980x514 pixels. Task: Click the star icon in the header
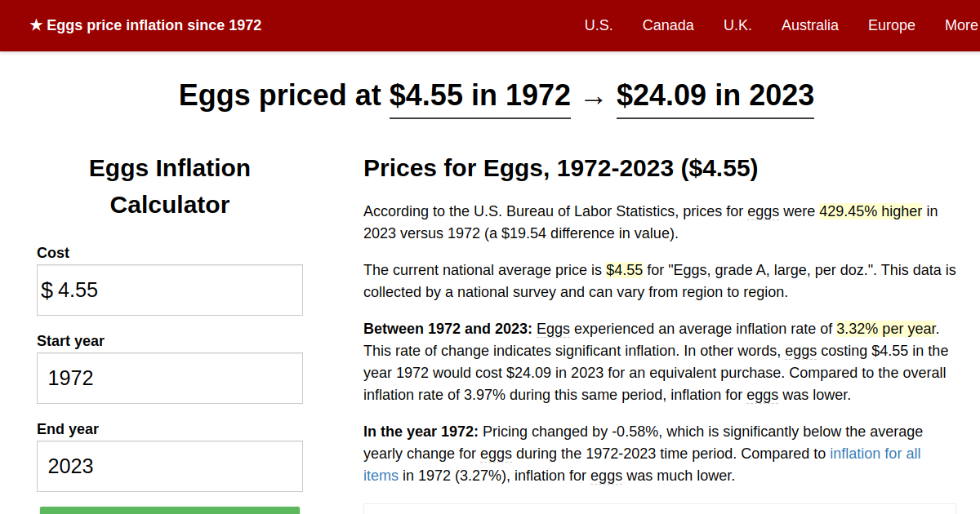pos(36,25)
